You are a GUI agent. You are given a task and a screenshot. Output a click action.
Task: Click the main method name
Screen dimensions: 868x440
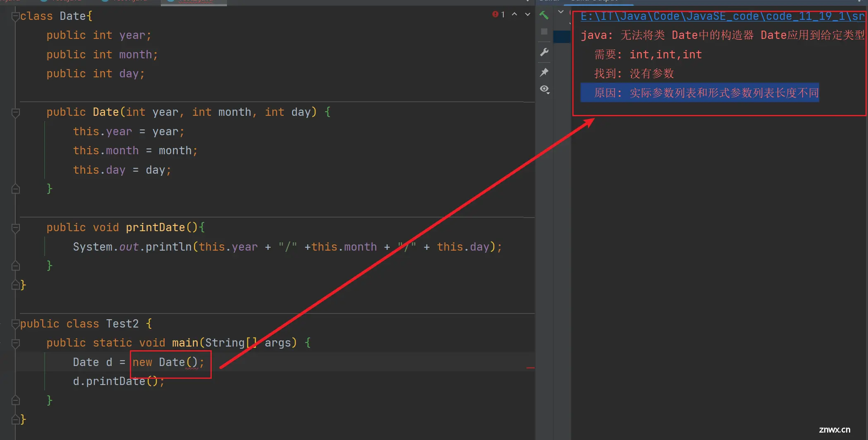tap(185, 343)
